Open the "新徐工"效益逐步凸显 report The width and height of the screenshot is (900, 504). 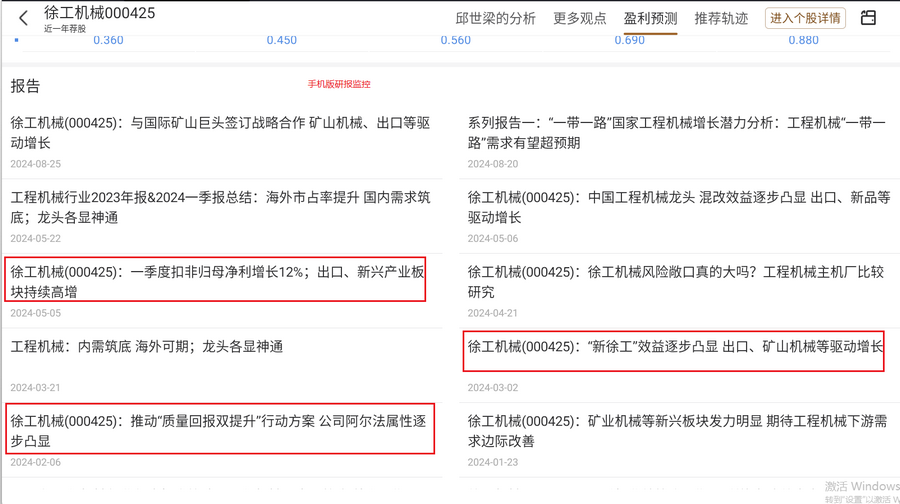pyautogui.click(x=675, y=347)
